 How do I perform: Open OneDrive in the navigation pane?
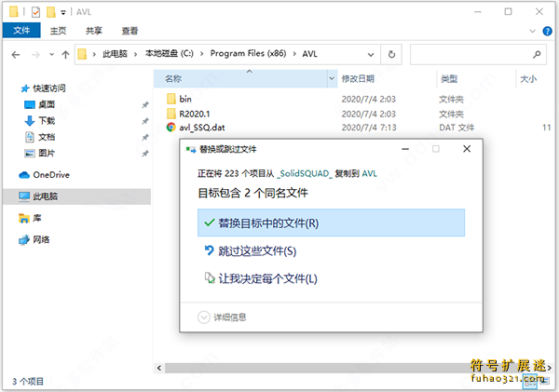click(x=51, y=175)
